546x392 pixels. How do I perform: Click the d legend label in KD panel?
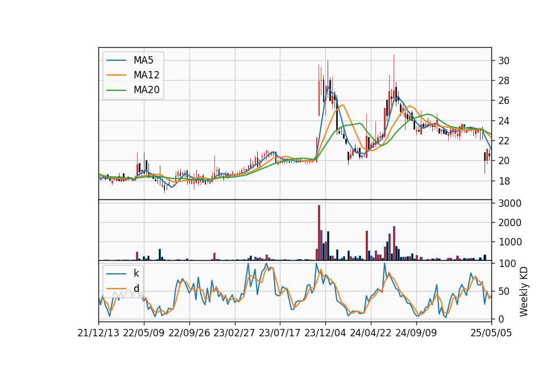(x=136, y=289)
